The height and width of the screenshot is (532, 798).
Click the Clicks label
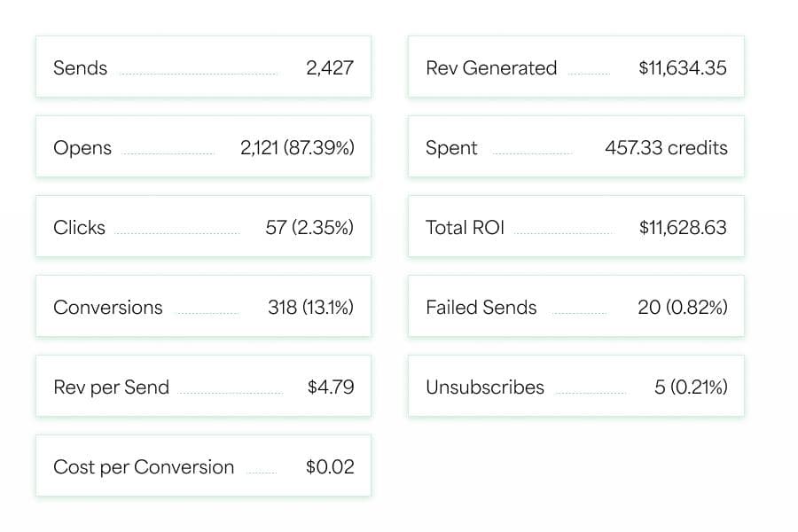pos(79,228)
